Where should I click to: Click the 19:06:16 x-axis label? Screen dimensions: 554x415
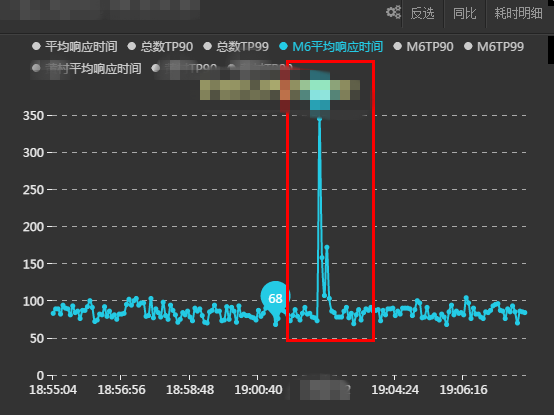click(x=464, y=390)
